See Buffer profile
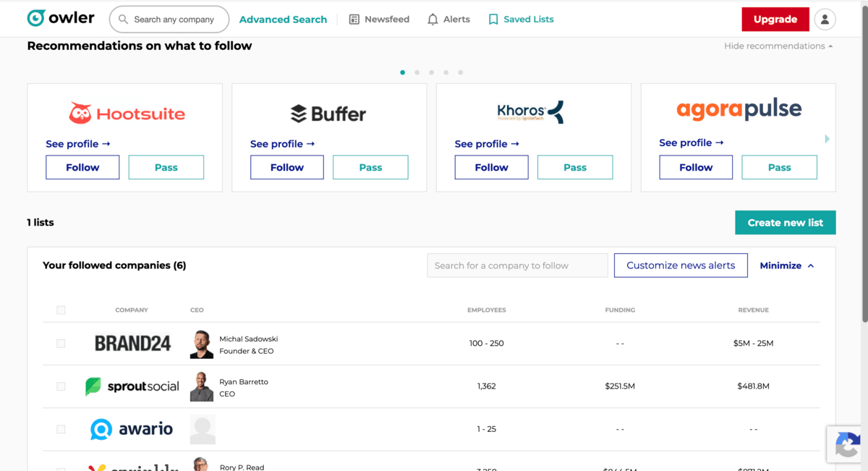 (283, 144)
